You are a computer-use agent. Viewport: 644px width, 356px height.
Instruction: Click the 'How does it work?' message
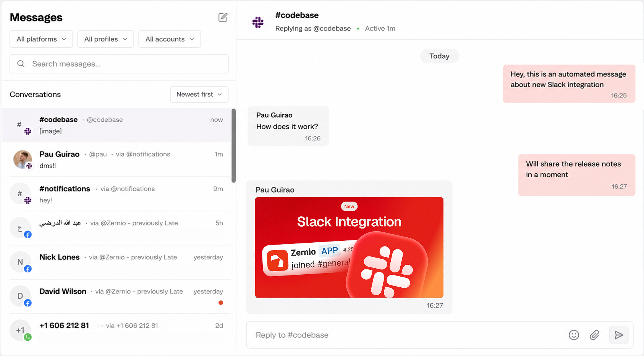tap(288, 126)
